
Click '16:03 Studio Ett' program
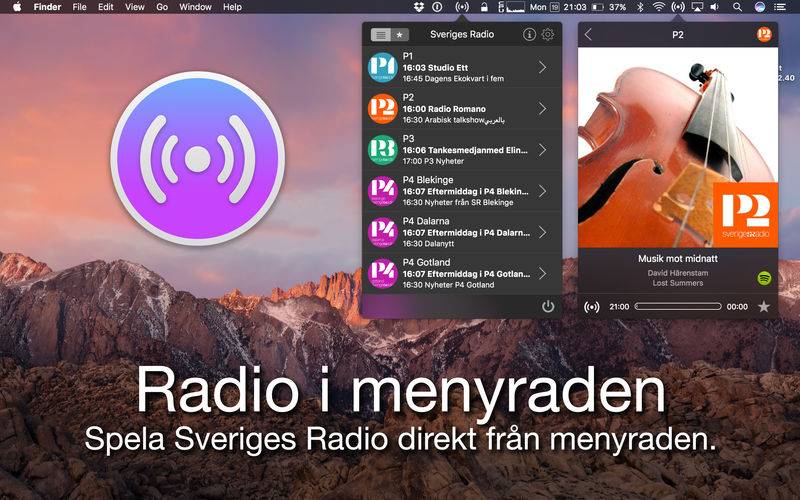tap(435, 67)
